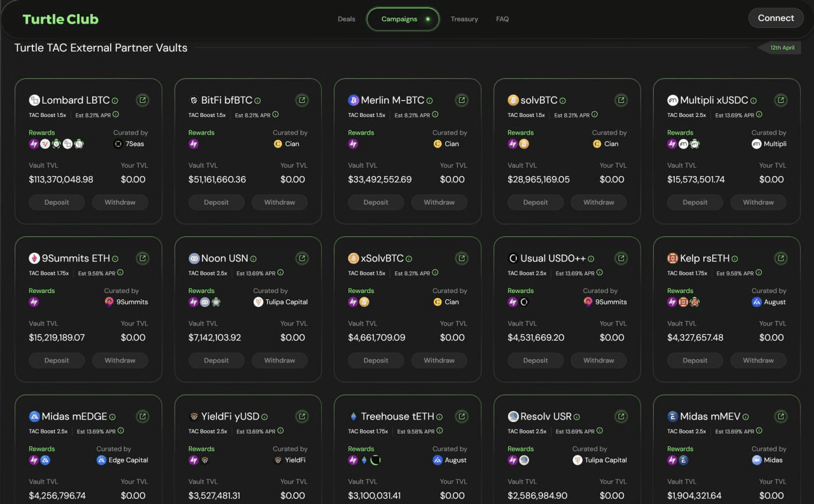Click info icon next to Usual USD0++ title

click(x=591, y=259)
